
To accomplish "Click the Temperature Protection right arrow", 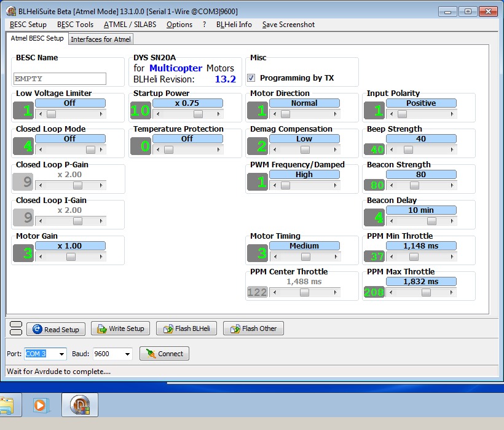I will [219, 150].
